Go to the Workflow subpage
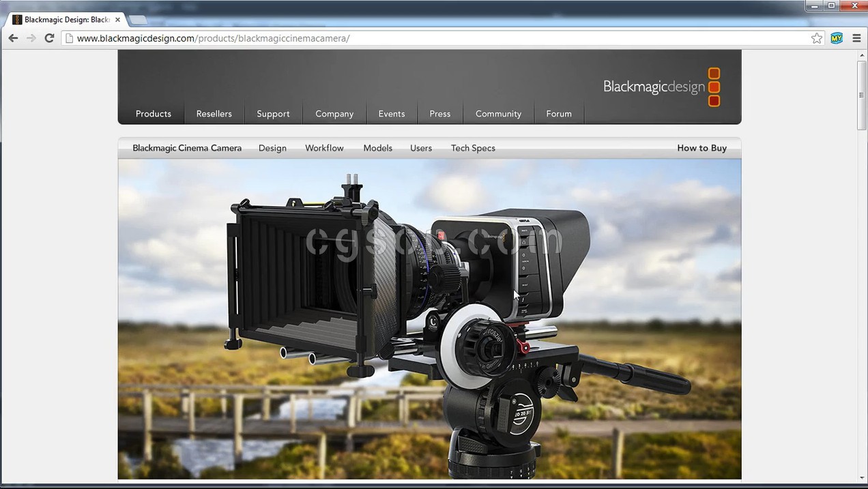 324,148
